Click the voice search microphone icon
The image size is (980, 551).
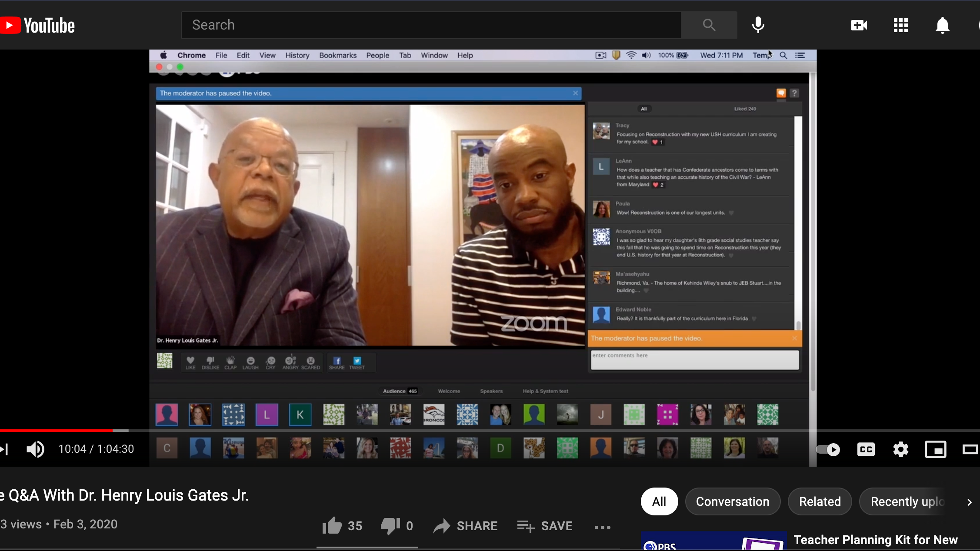coord(758,25)
